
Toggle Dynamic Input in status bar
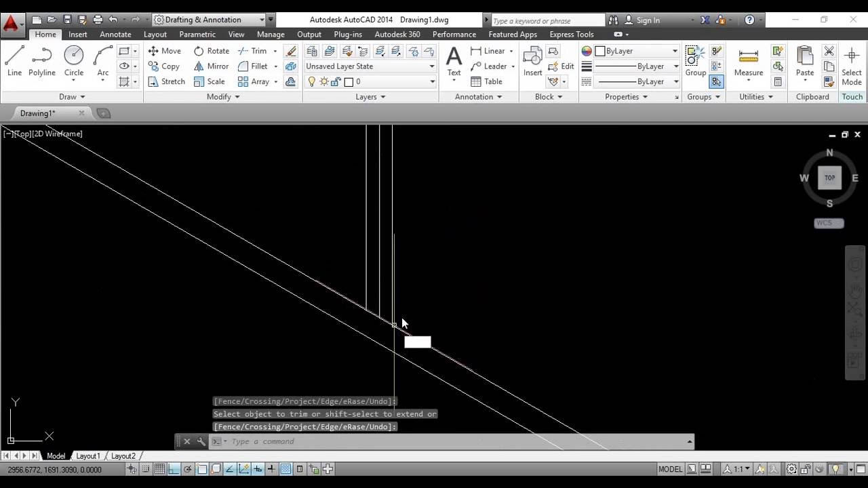(258, 469)
